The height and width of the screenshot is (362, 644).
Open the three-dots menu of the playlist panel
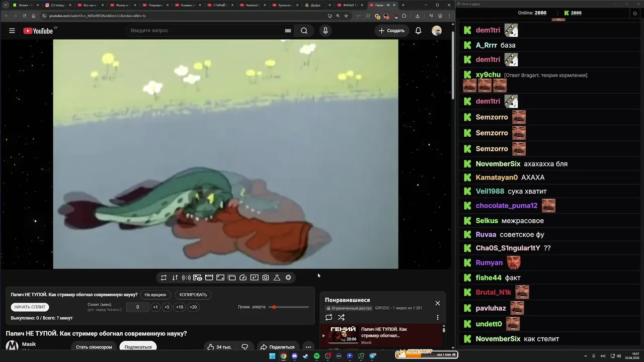pos(438,317)
